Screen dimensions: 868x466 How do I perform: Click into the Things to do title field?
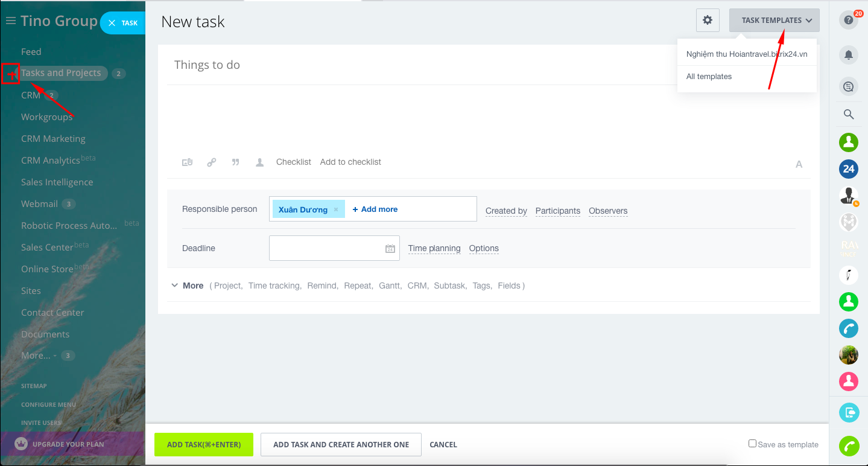pyautogui.click(x=489, y=65)
